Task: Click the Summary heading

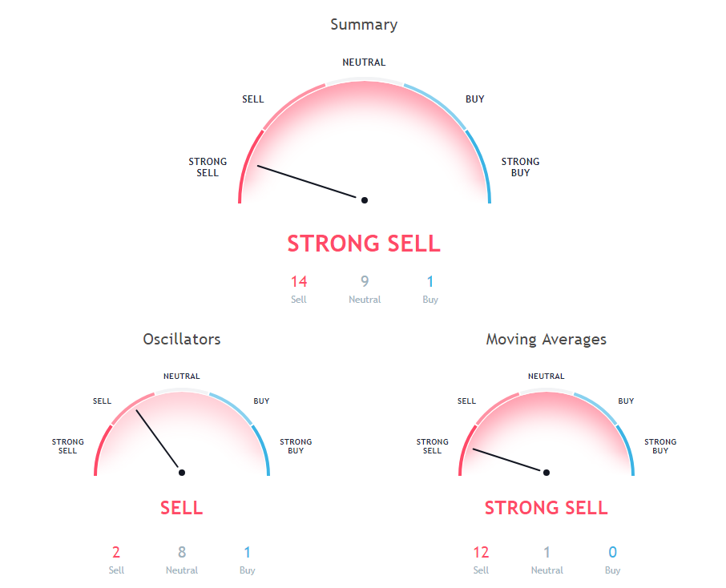Action: click(364, 25)
